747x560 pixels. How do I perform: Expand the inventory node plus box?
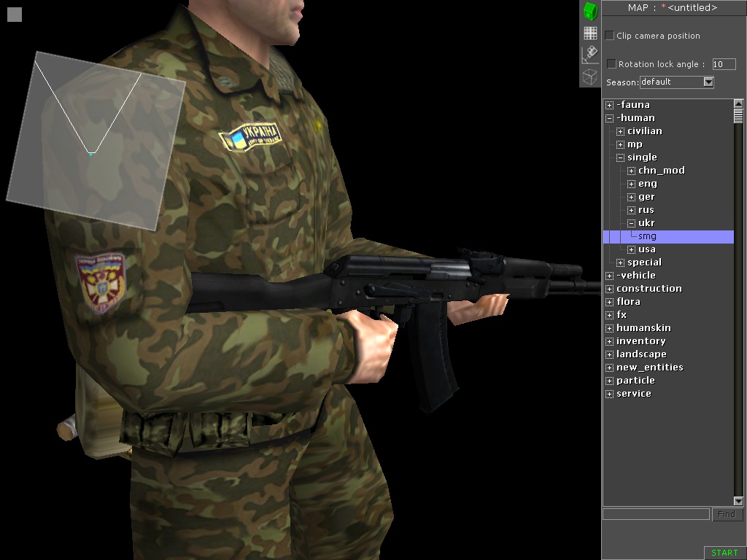click(x=609, y=341)
